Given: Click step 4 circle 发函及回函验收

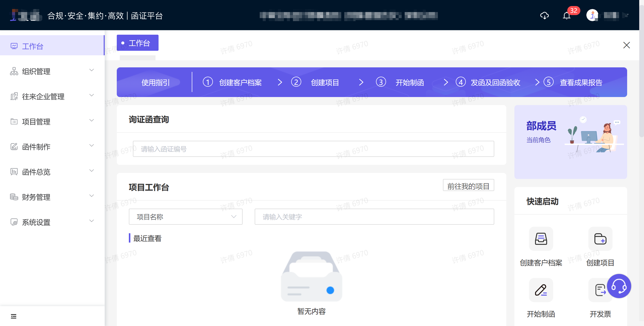Looking at the screenshot, I should (461, 82).
